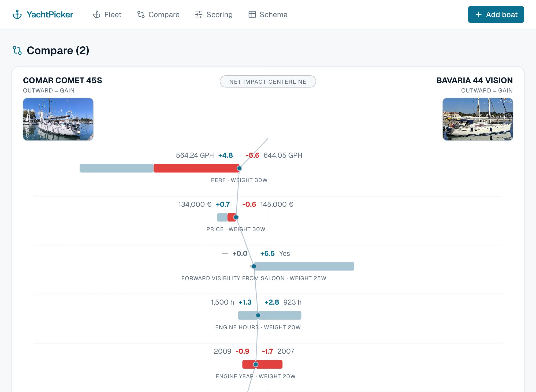Click the forward visibility light blue bar
Image resolution: width=536 pixels, height=392 pixels.
pyautogui.click(x=304, y=266)
